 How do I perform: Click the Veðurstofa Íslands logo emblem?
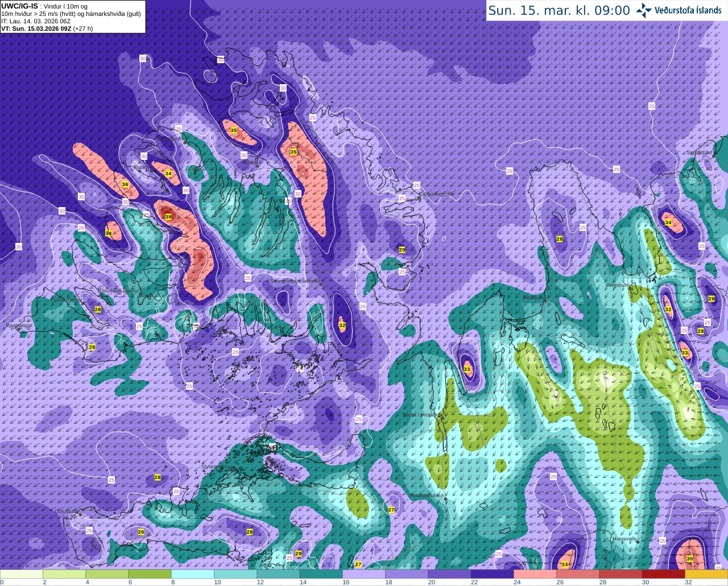(x=644, y=10)
